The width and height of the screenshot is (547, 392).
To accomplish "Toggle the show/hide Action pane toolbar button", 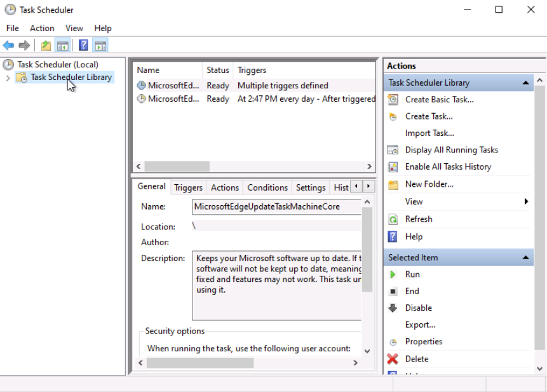I will (100, 45).
